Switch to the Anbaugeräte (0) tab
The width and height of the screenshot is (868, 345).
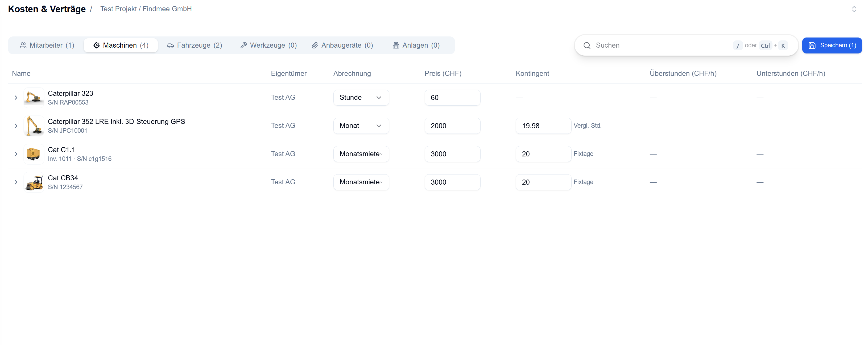coord(342,45)
